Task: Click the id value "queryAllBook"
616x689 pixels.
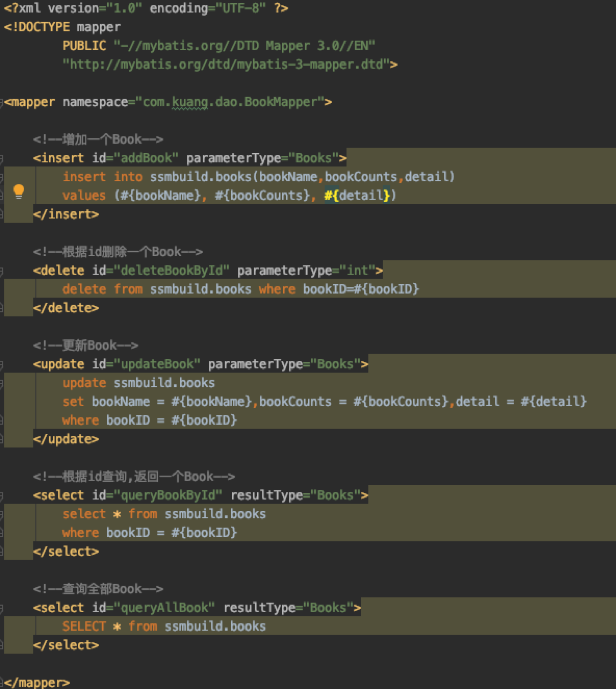Action: coord(164,608)
